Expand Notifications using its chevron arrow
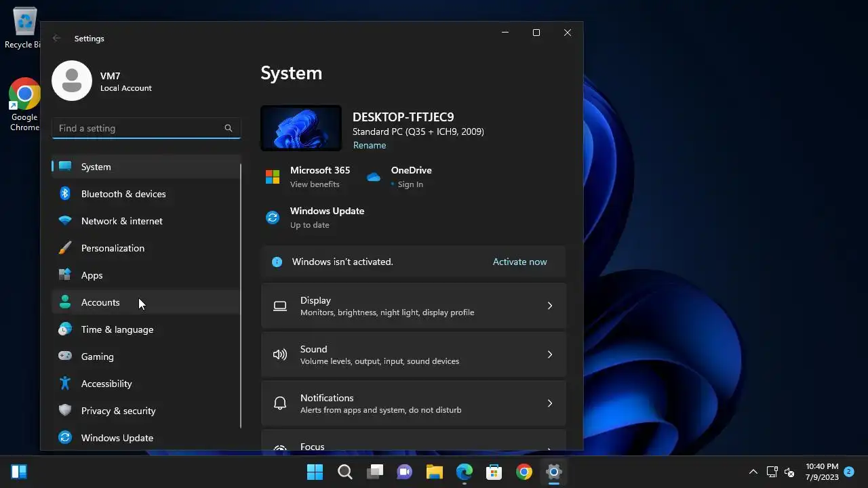868x488 pixels. [550, 403]
